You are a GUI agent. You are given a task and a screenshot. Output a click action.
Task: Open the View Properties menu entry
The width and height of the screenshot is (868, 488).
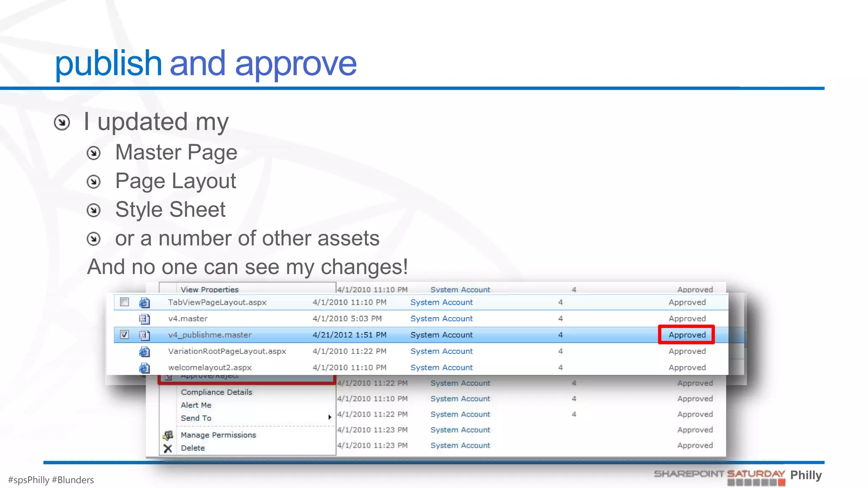tap(209, 289)
